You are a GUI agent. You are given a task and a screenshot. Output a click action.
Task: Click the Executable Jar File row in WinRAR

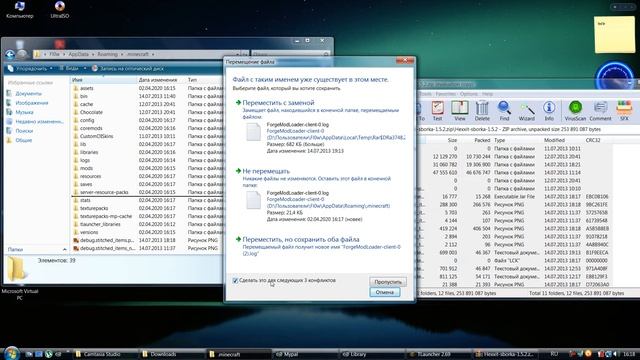(514, 197)
